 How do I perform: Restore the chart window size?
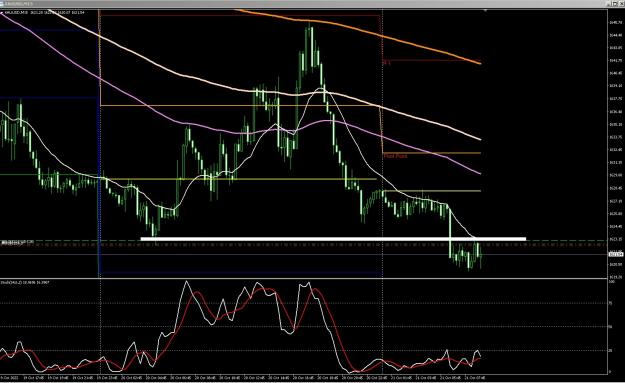(x=616, y=4)
